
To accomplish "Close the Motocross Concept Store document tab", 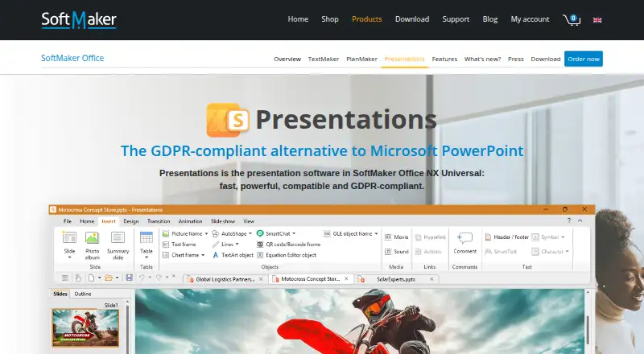I will 346,279.
